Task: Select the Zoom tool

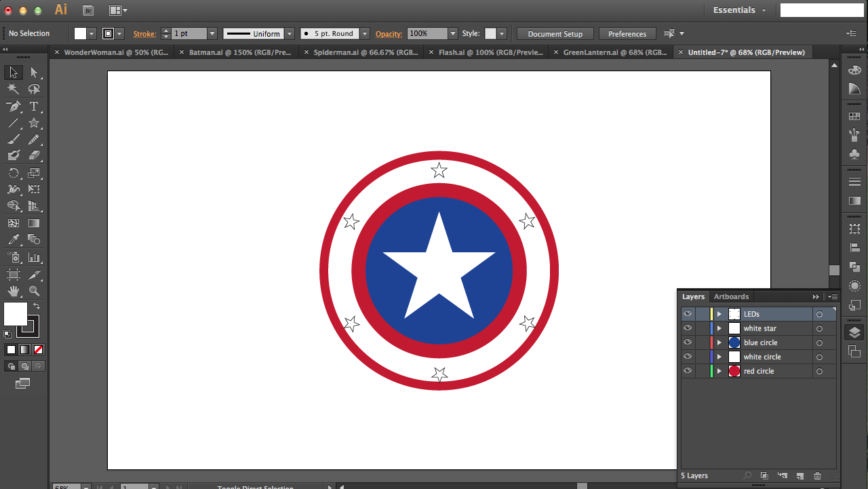Action: tap(34, 291)
